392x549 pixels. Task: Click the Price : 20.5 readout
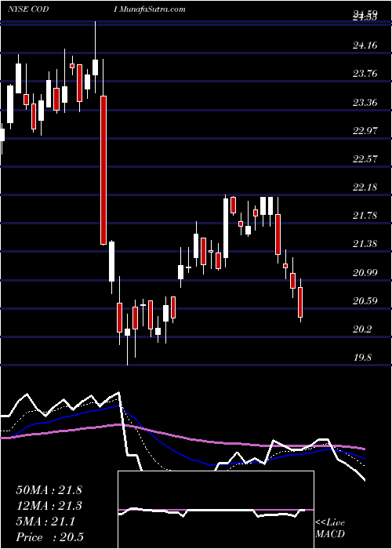click(49, 537)
